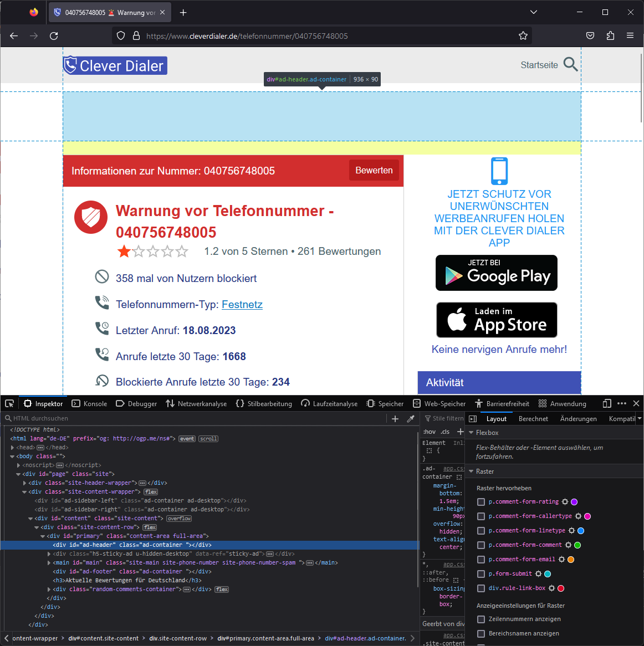The image size is (644, 646).
Task: Toggle the rules sidebar pane icon beside Layout
Action: coord(473,418)
